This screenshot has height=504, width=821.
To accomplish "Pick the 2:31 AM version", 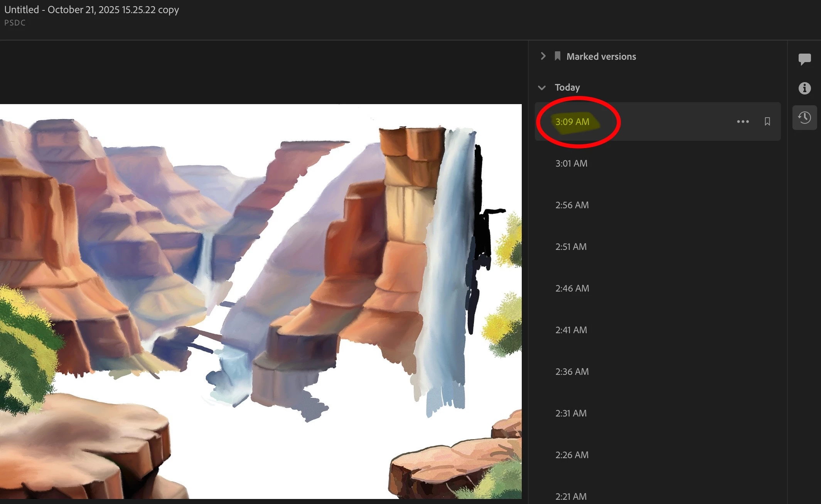I will [x=571, y=413].
